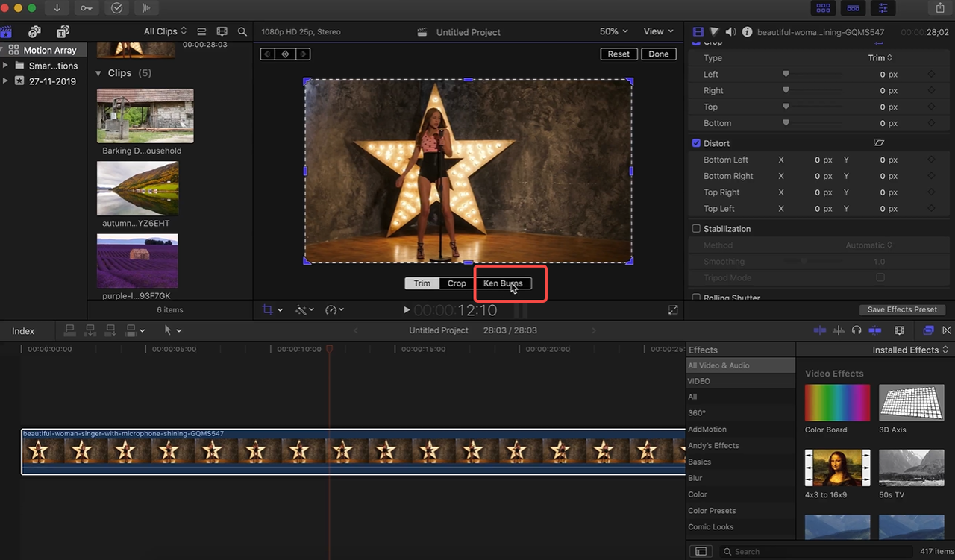Viewport: 955px width, 560px height.
Task: Open the Info inspector icon
Action: click(x=746, y=32)
